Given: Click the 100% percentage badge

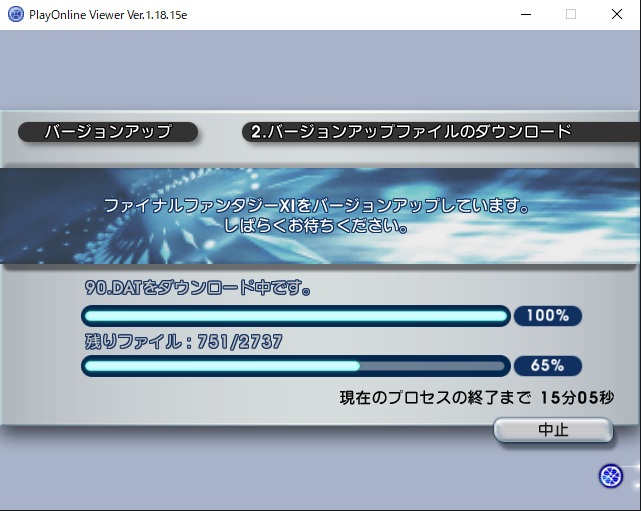Looking at the screenshot, I should (548, 316).
